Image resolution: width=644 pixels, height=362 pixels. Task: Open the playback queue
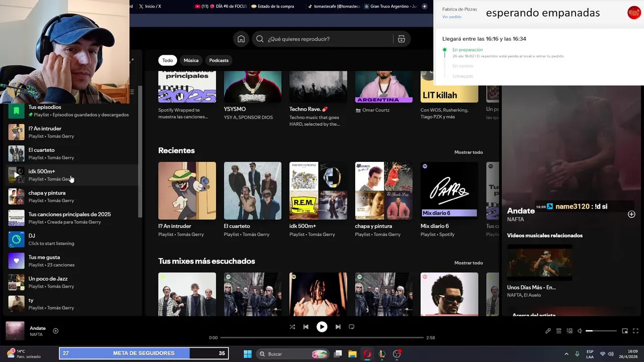pos(559,331)
